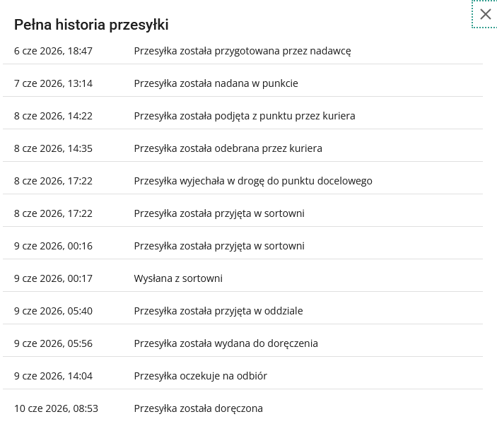
Task: Select the 'przygotowana przez nadawcę' status row
Action: (242, 51)
